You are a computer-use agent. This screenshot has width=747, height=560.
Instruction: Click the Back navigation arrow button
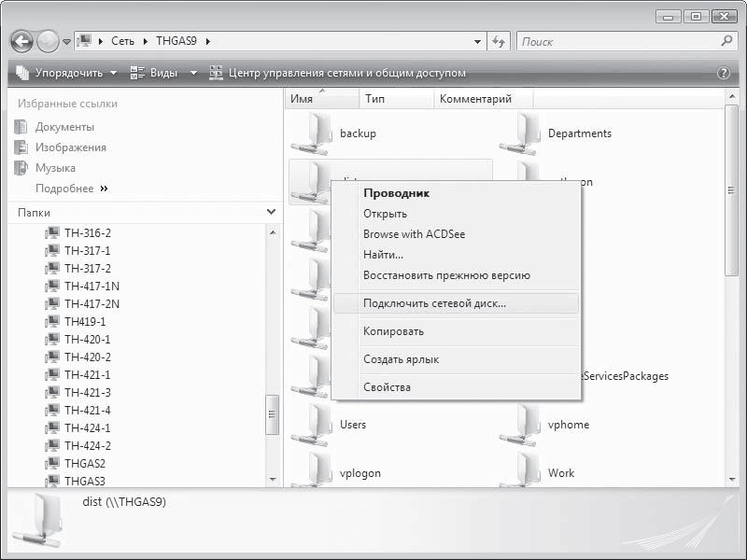click(21, 41)
